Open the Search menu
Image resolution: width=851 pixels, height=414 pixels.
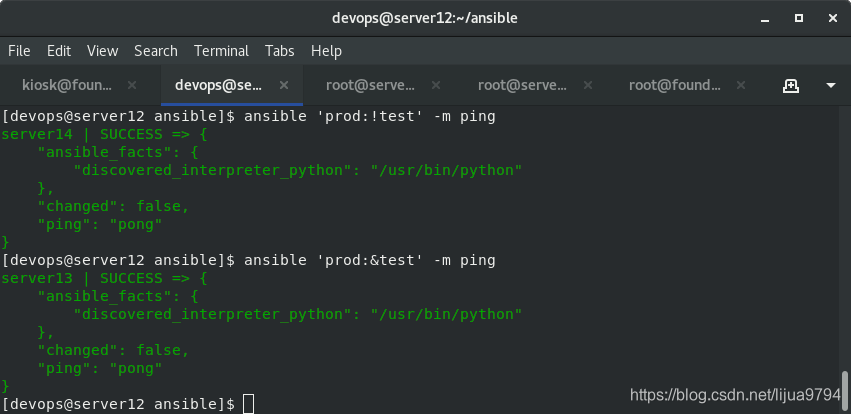[x=156, y=51]
